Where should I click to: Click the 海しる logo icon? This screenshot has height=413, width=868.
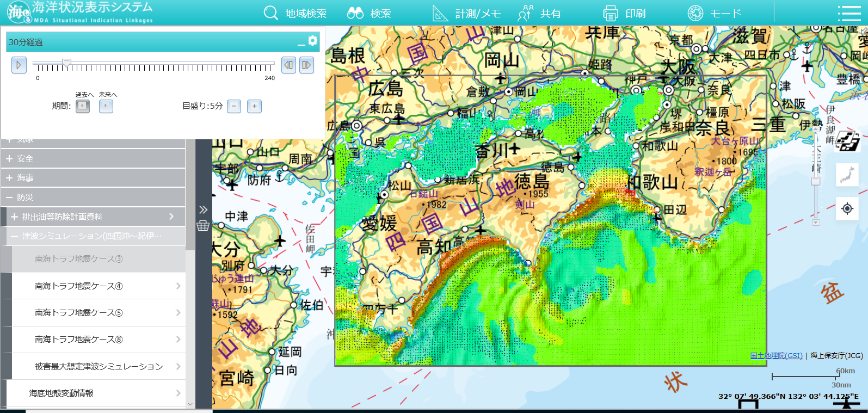19,13
